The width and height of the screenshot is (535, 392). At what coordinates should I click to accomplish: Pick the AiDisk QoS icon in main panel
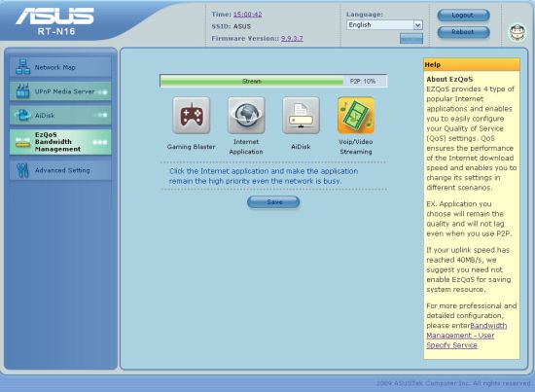point(301,115)
